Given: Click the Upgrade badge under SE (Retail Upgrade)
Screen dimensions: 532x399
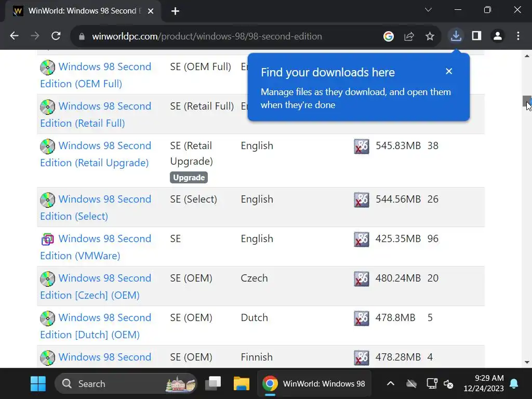Looking at the screenshot, I should 189,178.
